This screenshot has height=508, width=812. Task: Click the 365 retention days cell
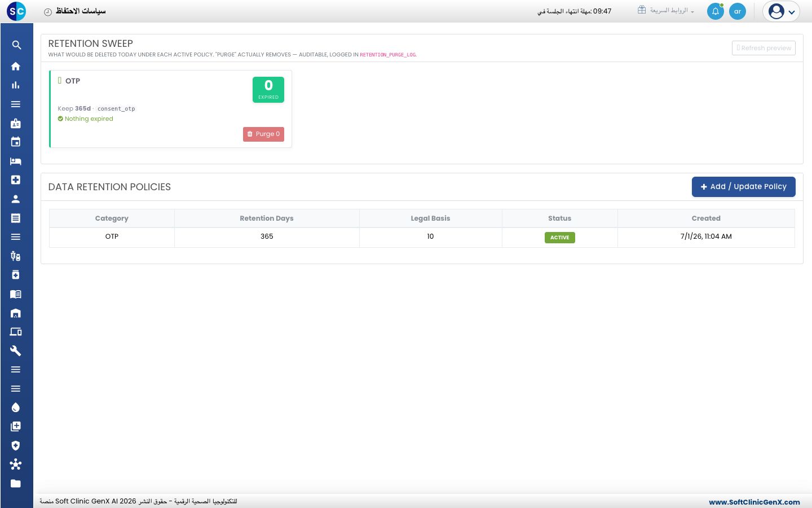(267, 237)
